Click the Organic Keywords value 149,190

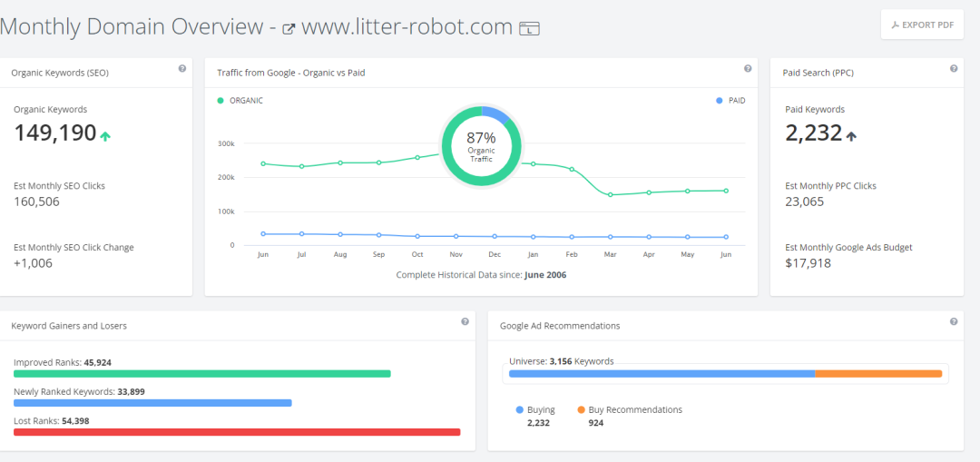pyautogui.click(x=55, y=133)
